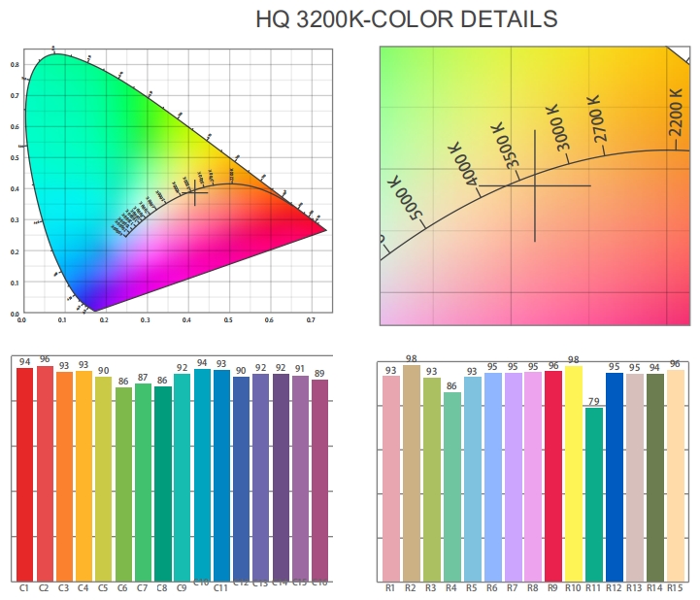Click the 4000 K label
700x600 pixels.
coord(462,164)
